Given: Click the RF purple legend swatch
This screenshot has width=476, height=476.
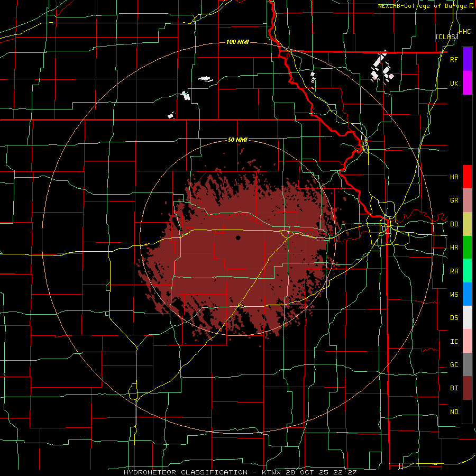Looking at the screenshot, I should 467,59.
